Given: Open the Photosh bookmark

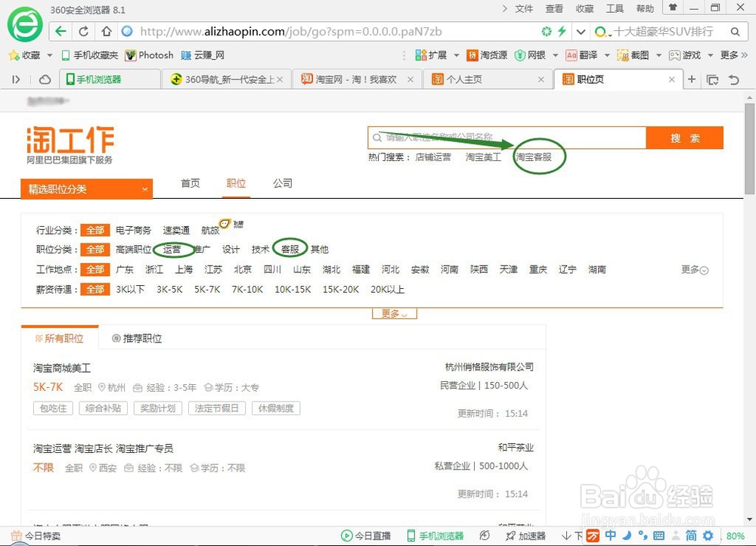Looking at the screenshot, I should point(149,55).
